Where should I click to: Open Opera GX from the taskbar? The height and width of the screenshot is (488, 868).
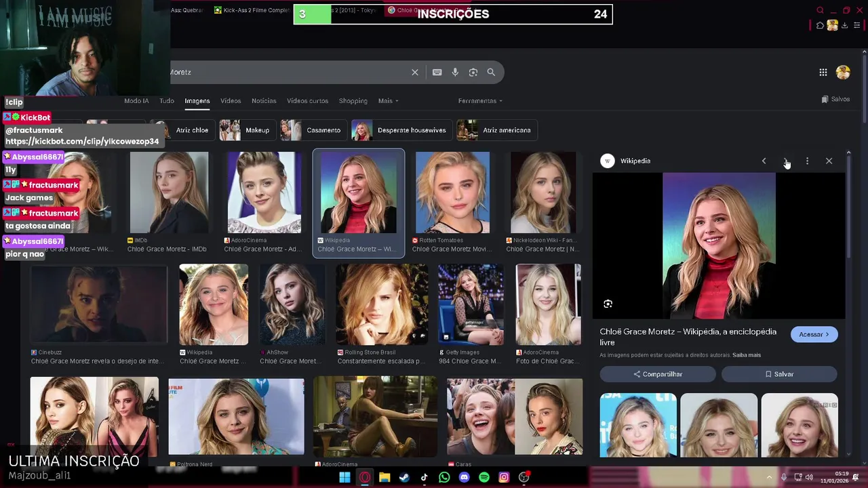tap(365, 477)
